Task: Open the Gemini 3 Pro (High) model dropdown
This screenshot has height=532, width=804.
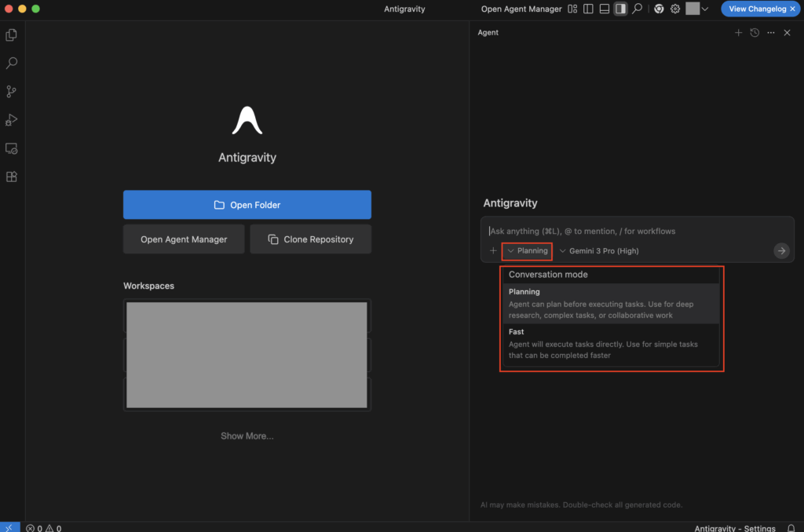Action: [x=599, y=251]
